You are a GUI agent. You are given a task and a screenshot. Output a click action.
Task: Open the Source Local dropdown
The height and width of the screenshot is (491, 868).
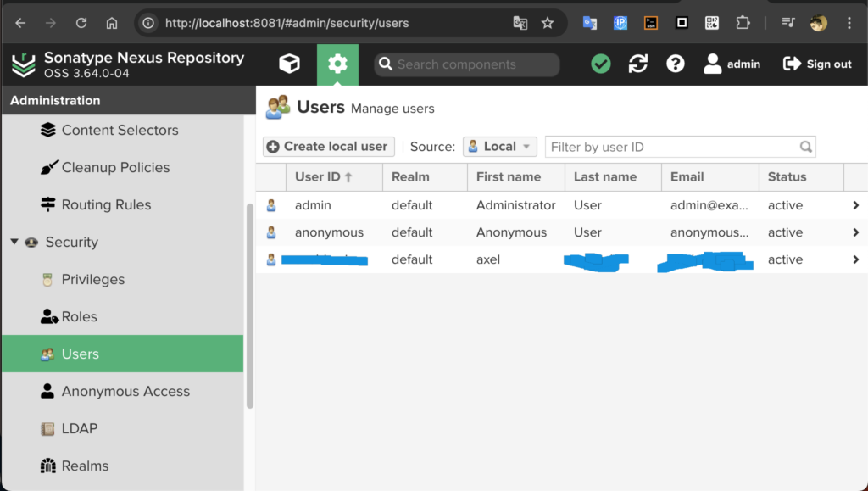(500, 147)
